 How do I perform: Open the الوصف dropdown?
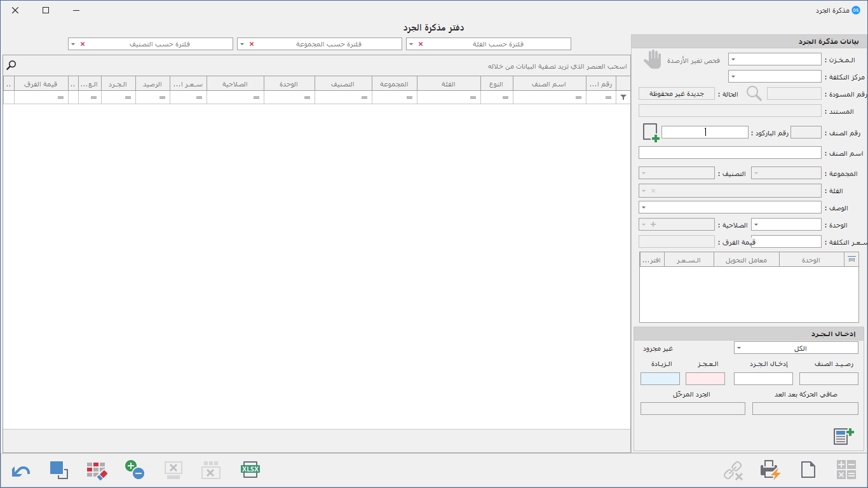click(644, 208)
